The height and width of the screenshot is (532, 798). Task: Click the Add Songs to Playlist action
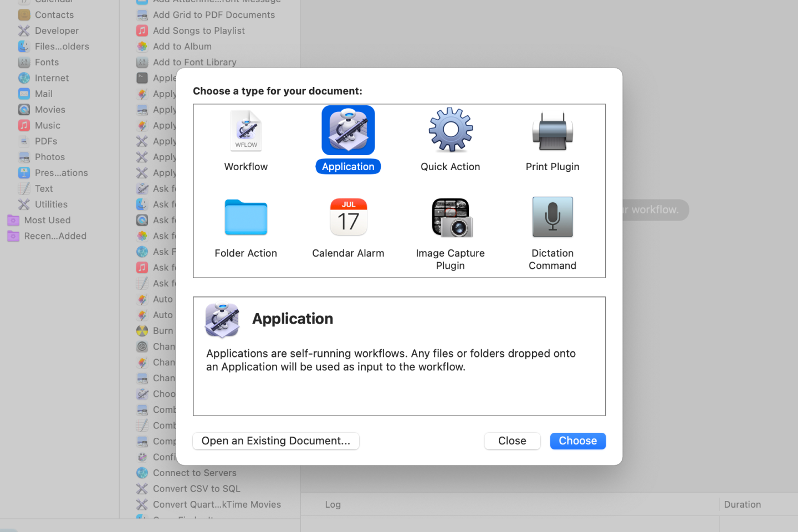(198, 30)
